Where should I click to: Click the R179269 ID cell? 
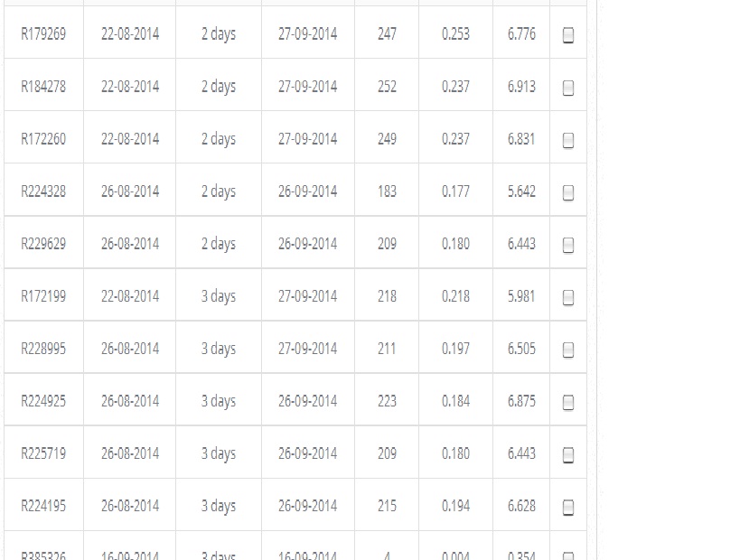[43, 34]
